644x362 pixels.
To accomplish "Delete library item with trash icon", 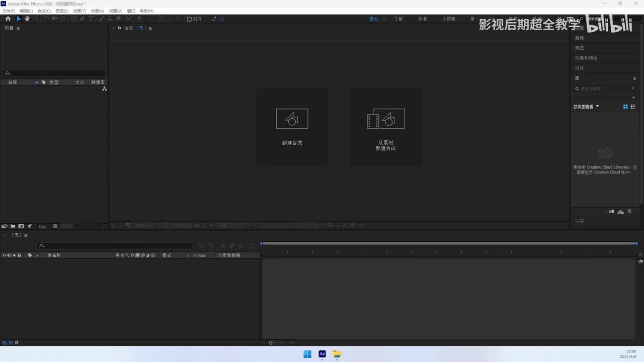I will point(629,212).
